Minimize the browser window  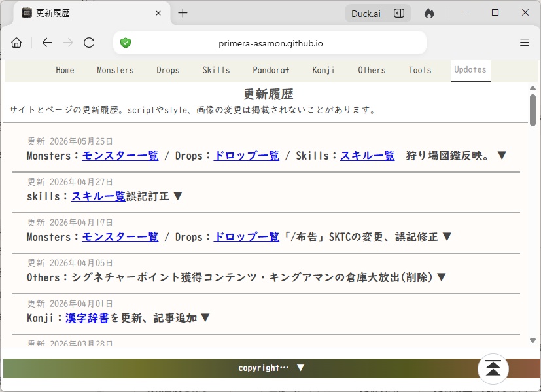(465, 13)
